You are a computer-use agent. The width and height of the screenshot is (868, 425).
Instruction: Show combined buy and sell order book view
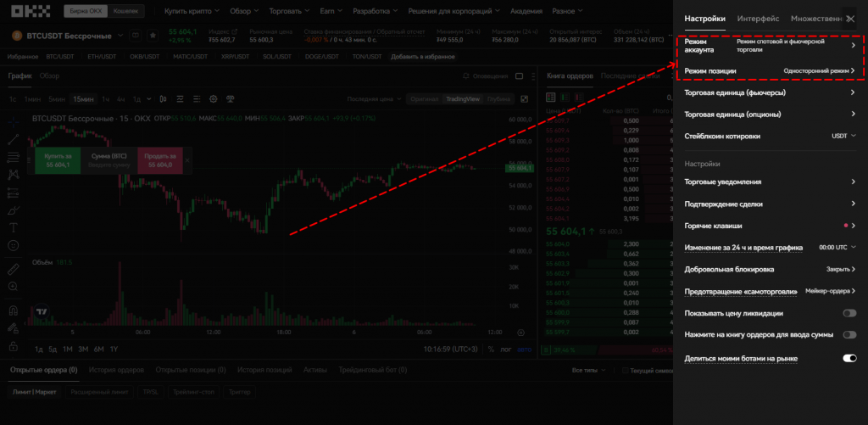pyautogui.click(x=551, y=98)
